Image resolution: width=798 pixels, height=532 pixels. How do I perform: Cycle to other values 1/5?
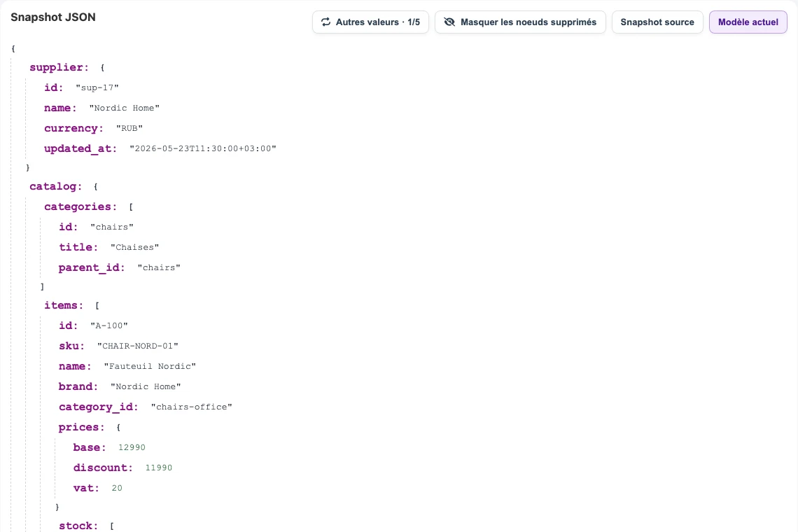point(370,22)
